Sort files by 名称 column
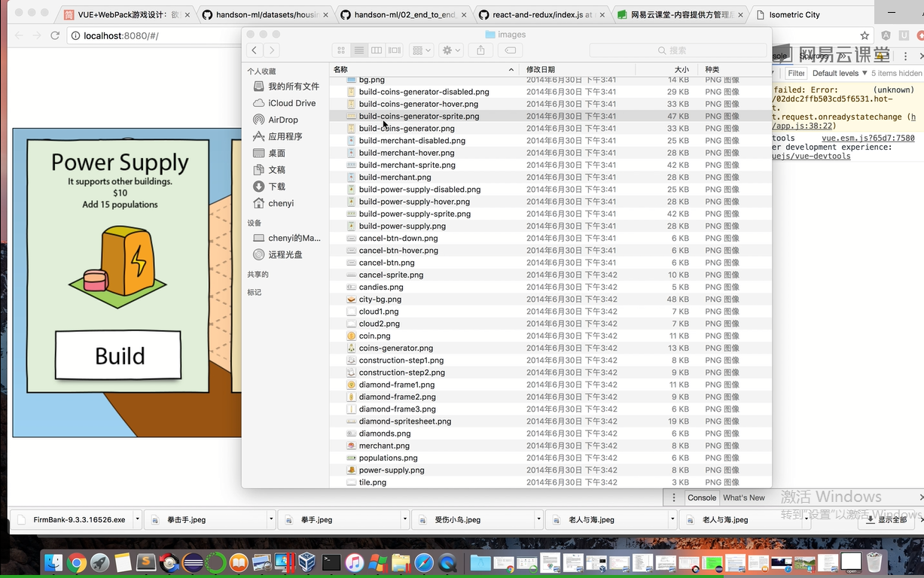The height and width of the screenshot is (578, 924). pyautogui.click(x=424, y=69)
